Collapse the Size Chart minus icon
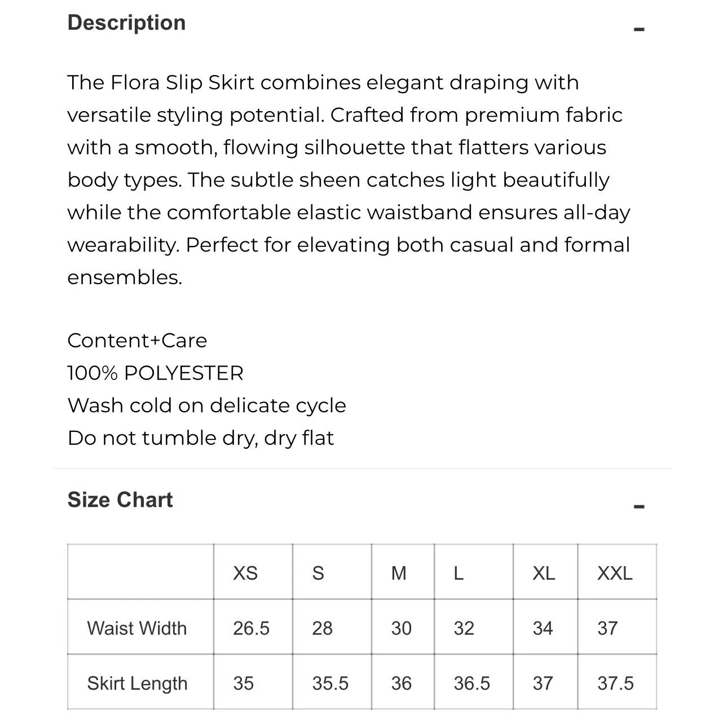Viewport: 723px width, 728px height. click(638, 506)
